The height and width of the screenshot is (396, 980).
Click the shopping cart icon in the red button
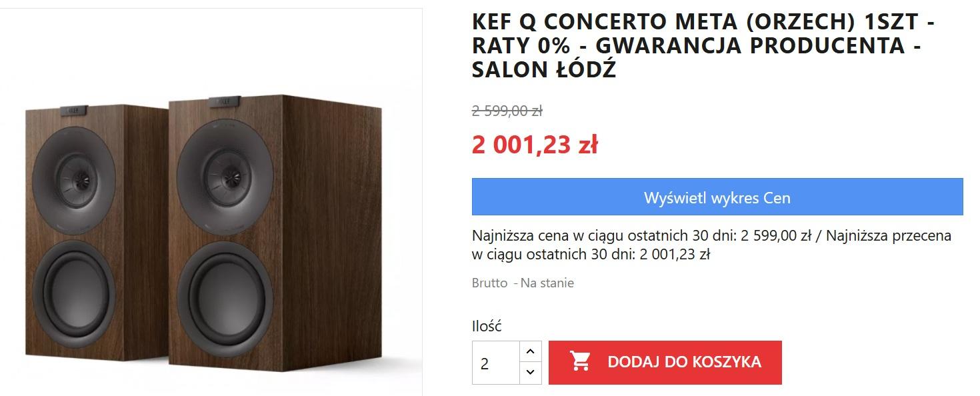(581, 362)
